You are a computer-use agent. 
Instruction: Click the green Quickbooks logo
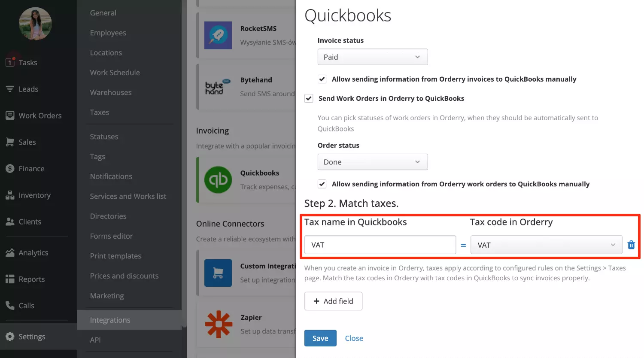[x=218, y=180]
